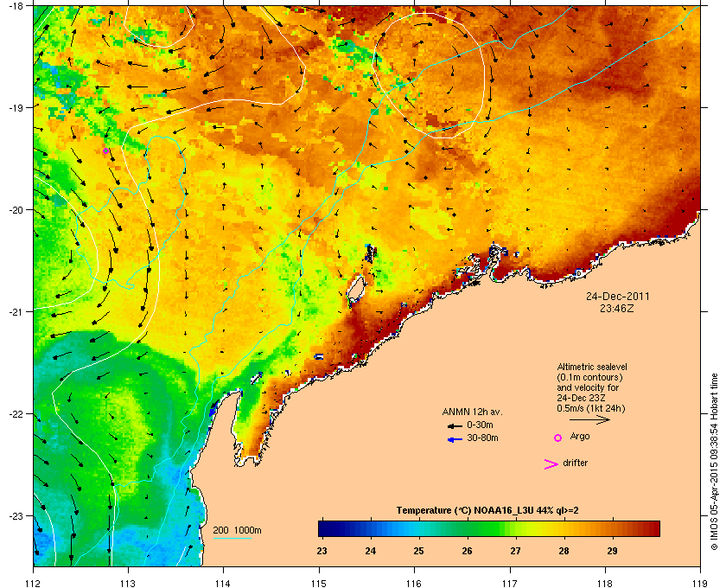Click the longitude axis label 117
The image size is (726, 588).
coord(509,583)
